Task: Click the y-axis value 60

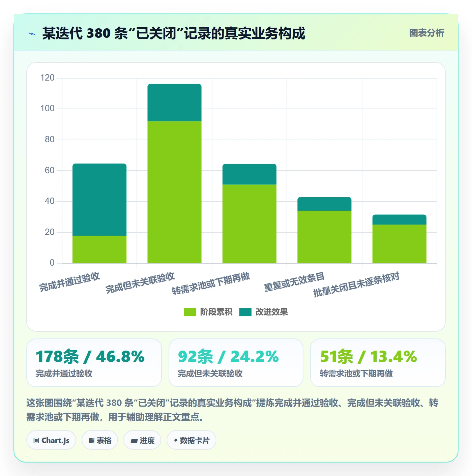Action: (50, 171)
